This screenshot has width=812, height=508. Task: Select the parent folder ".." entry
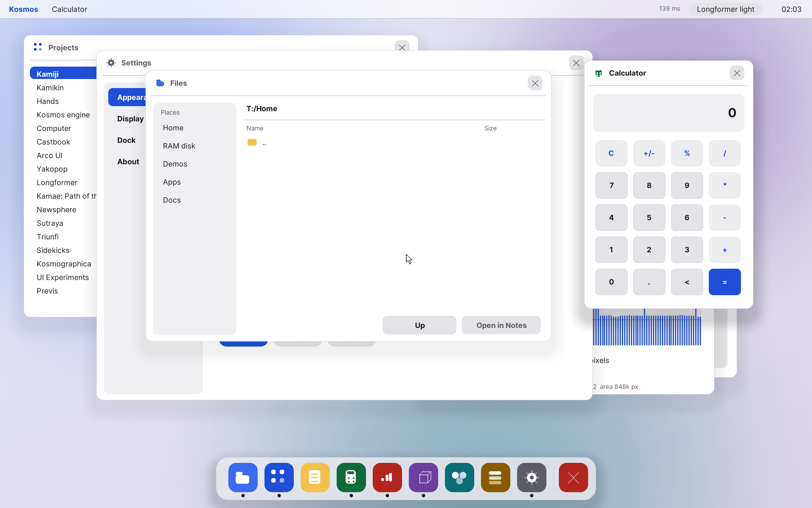(x=395, y=143)
